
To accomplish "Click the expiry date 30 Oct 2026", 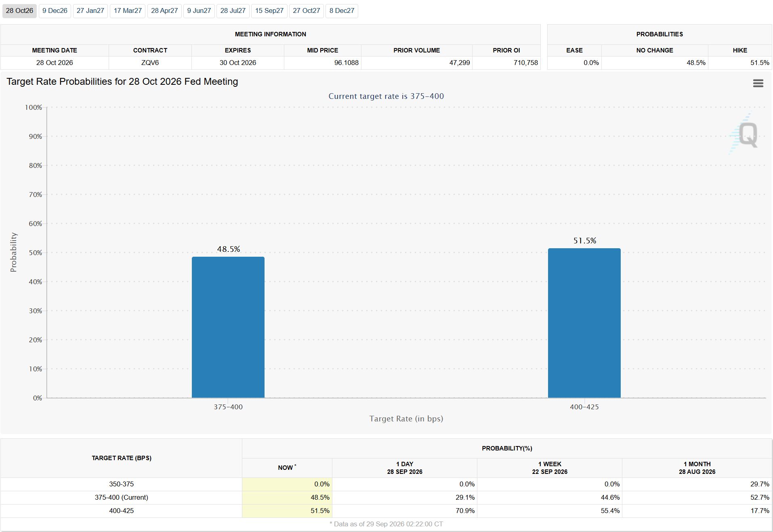I will click(238, 63).
